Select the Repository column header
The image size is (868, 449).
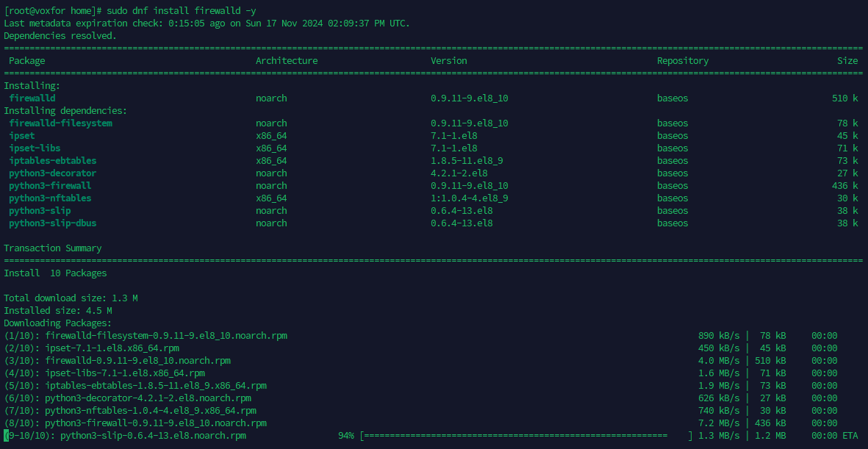[683, 60]
